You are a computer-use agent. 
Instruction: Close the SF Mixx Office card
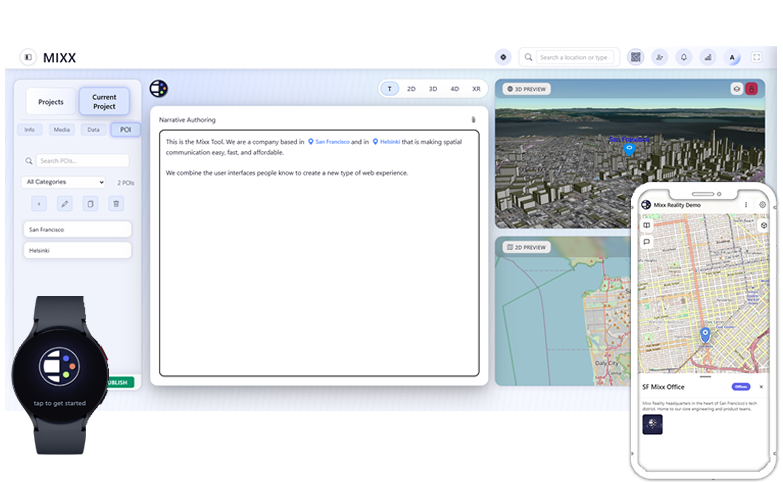point(761,387)
